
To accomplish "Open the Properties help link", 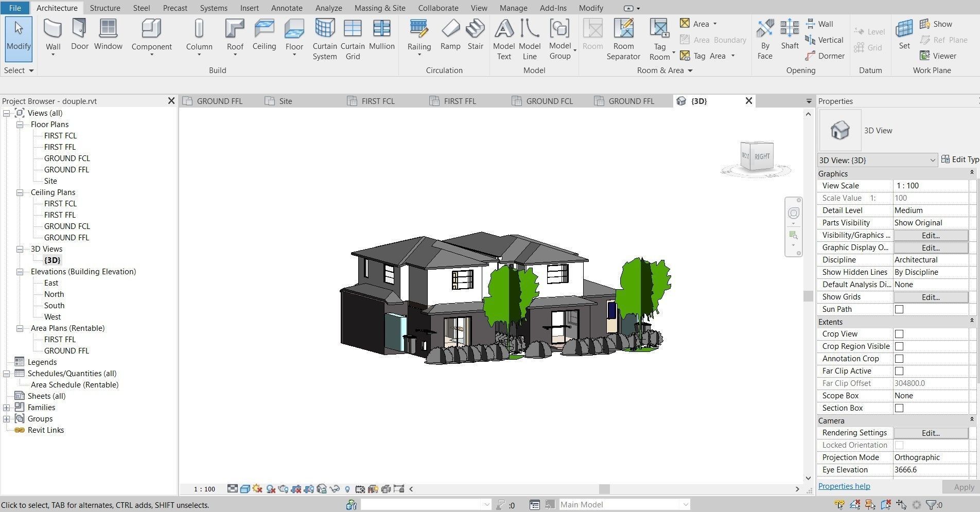I will click(844, 486).
